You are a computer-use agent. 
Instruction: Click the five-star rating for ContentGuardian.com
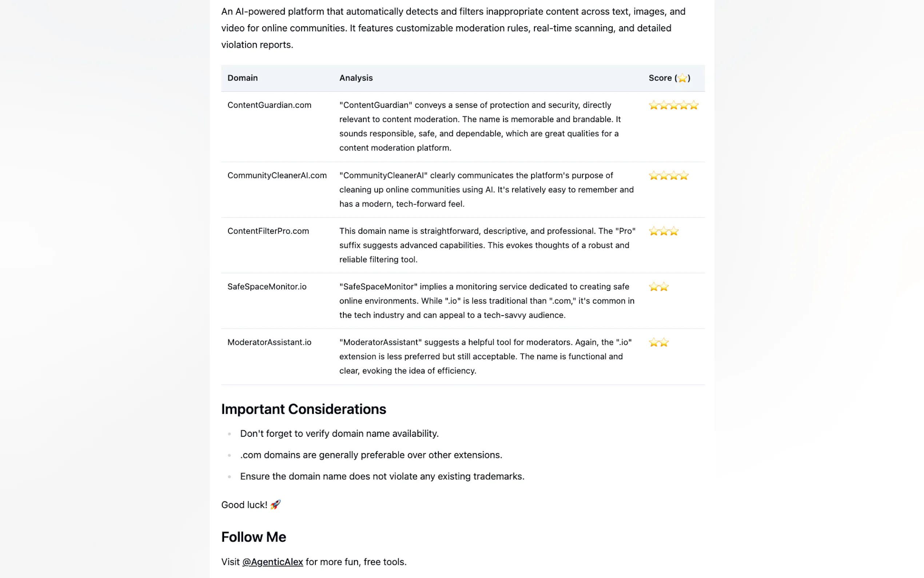673,105
